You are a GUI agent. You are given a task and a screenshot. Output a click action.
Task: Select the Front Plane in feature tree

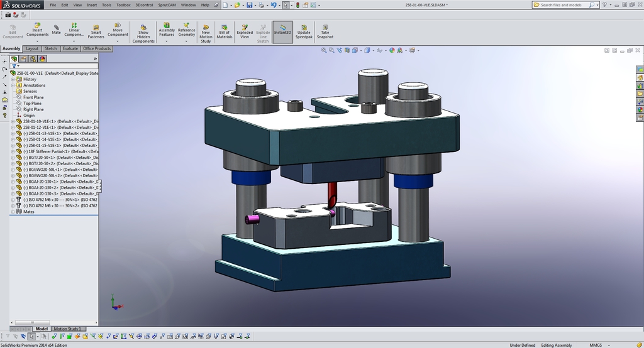click(x=33, y=97)
